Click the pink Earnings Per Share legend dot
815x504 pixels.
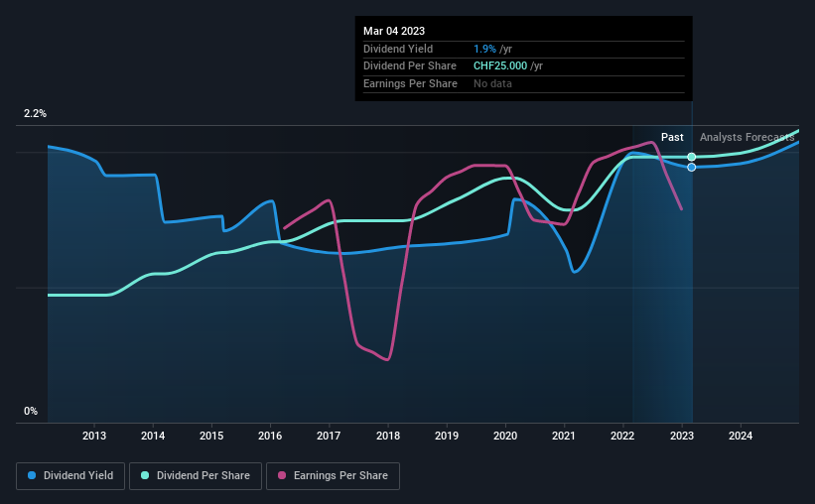(x=282, y=475)
